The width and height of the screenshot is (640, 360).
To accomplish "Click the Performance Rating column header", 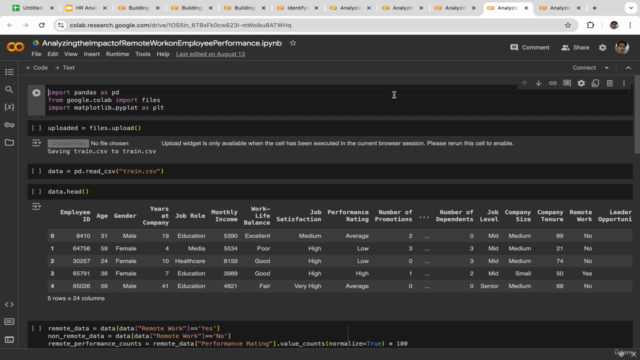I will point(348,216).
